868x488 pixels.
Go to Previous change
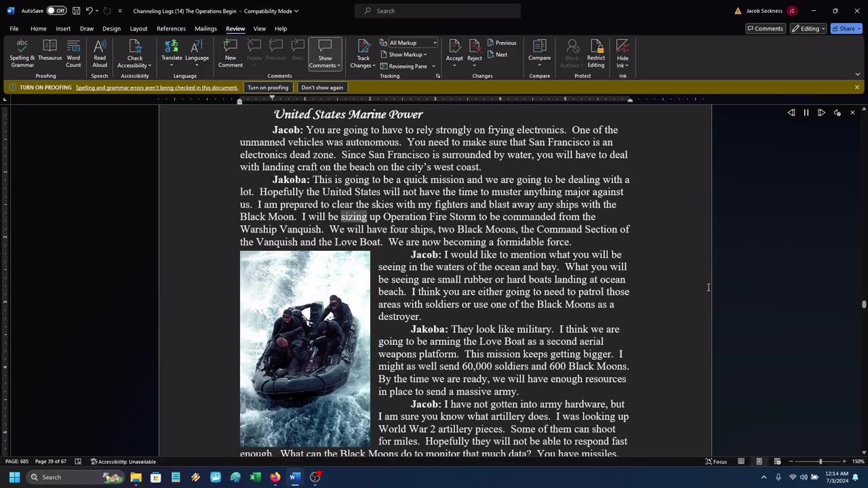502,43
